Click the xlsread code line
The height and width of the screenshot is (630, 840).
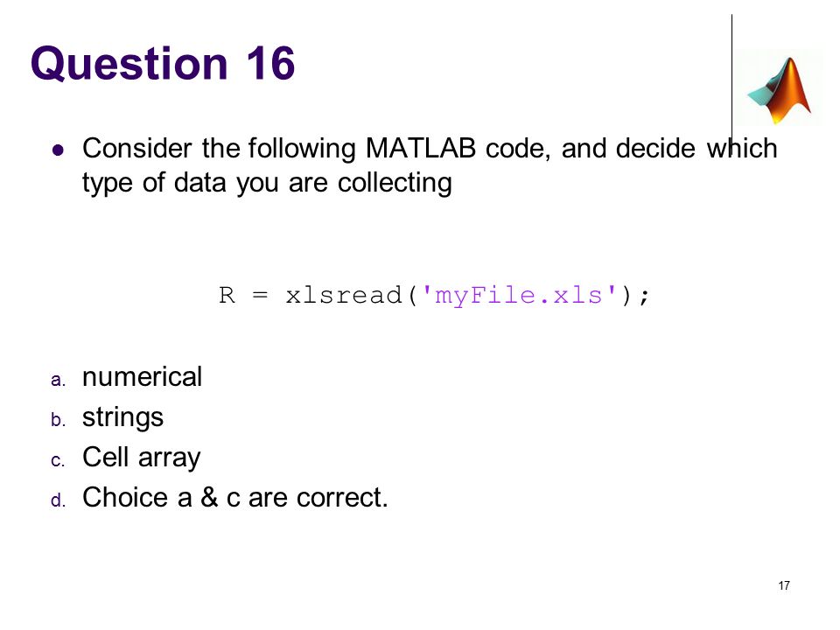[x=434, y=296]
